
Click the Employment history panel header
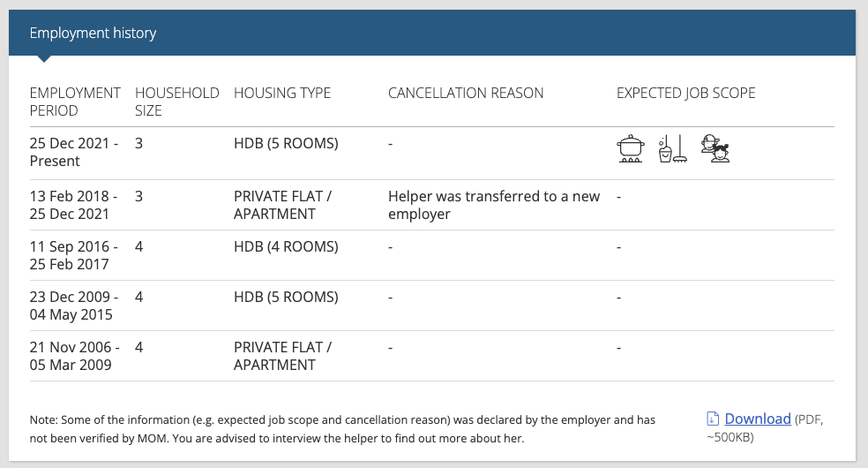tap(431, 33)
